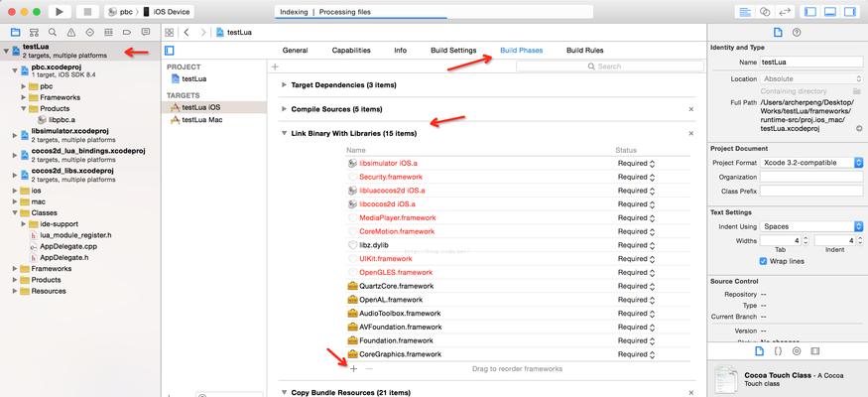Open the Indent Using dropdown
Image resolution: width=868 pixels, height=397 pixels.
[x=811, y=226]
